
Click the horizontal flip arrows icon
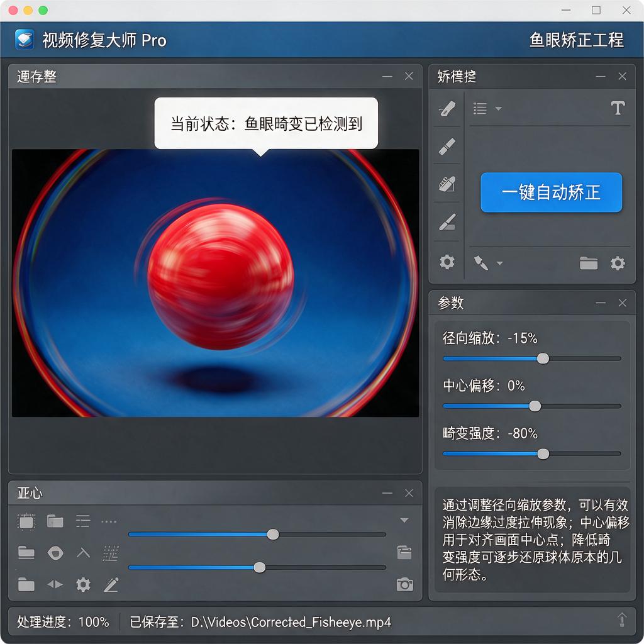coord(55,584)
